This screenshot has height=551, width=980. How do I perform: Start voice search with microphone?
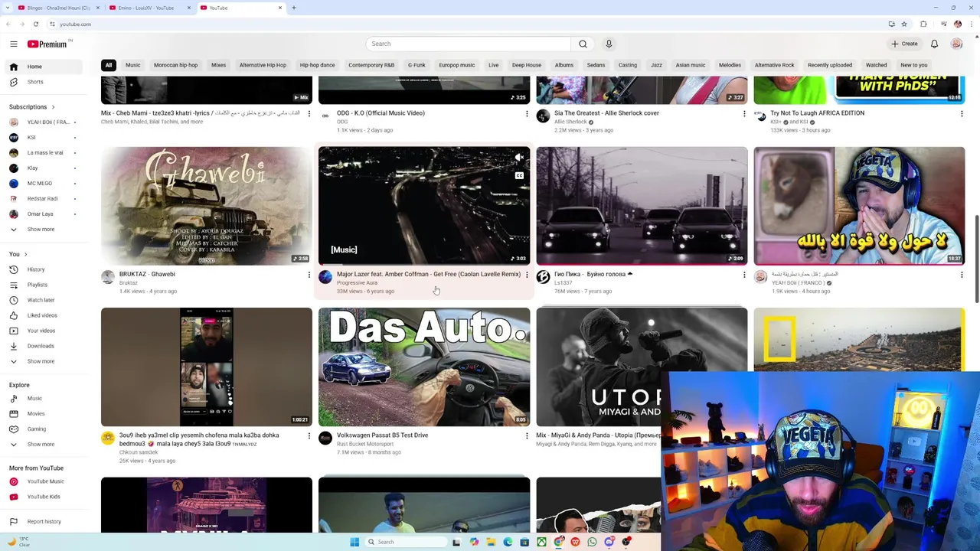(609, 44)
